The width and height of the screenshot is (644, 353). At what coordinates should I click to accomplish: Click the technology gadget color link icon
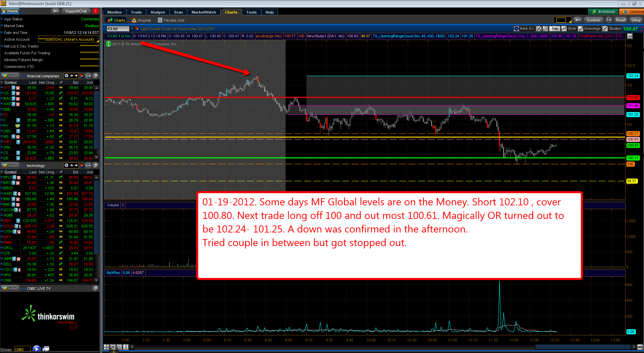click(81, 165)
